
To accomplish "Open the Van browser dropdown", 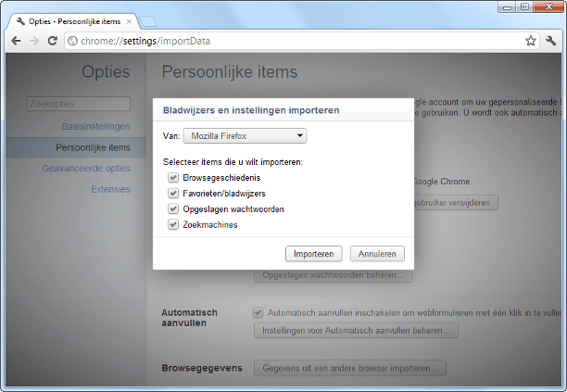I will click(245, 136).
